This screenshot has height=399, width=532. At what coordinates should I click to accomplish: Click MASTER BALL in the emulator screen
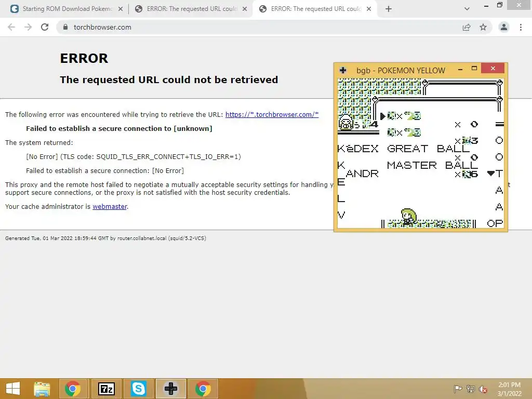[433, 165]
